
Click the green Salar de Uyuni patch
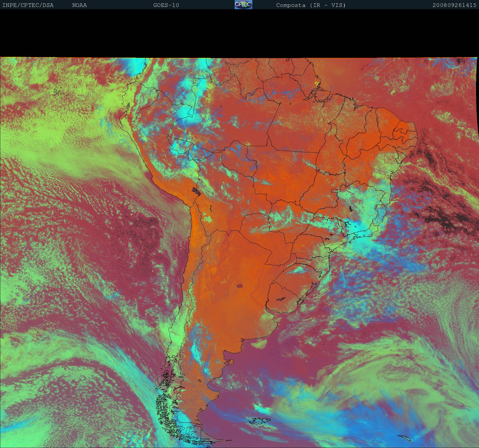click(x=208, y=219)
